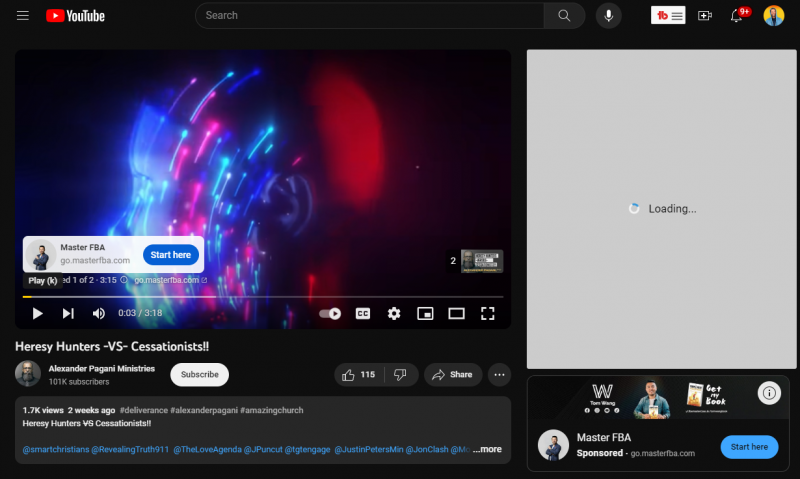The height and width of the screenshot is (479, 800).
Task: Click the search magnifier button
Action: [x=564, y=16]
